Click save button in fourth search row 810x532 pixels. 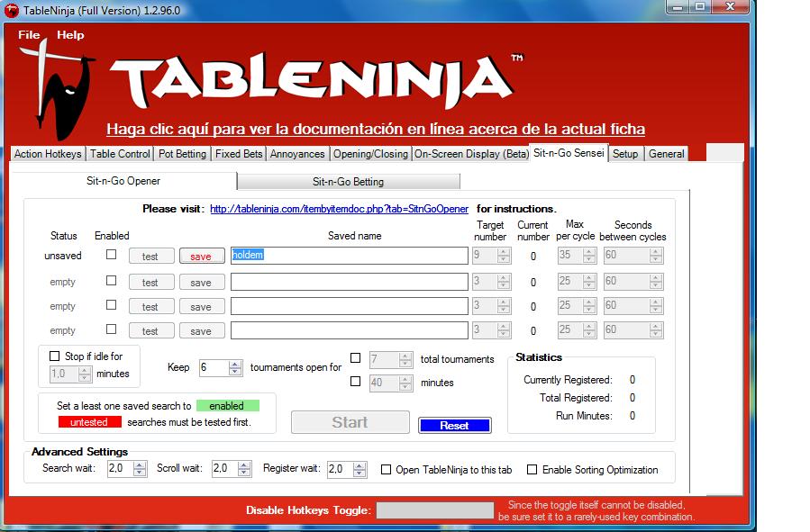coord(202,330)
